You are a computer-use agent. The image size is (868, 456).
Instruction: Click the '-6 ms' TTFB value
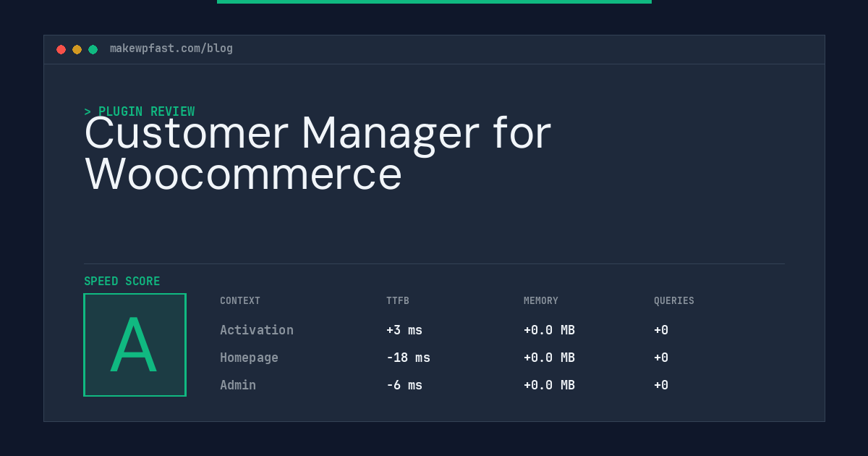404,385
